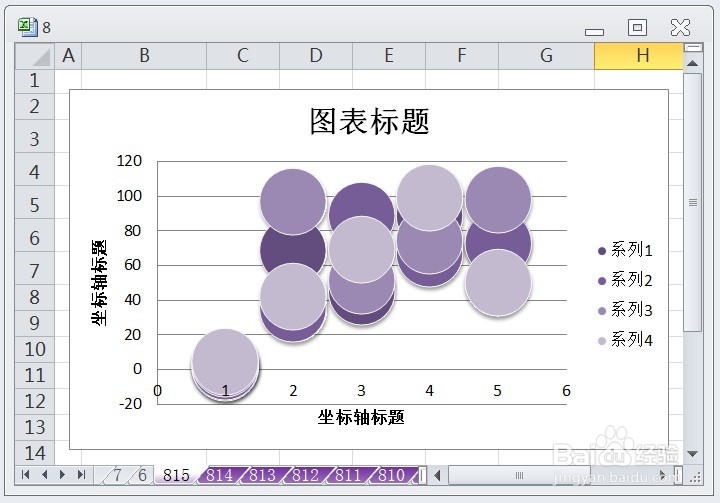Switch to sheet tab 811
The image size is (720, 503).
[348, 475]
